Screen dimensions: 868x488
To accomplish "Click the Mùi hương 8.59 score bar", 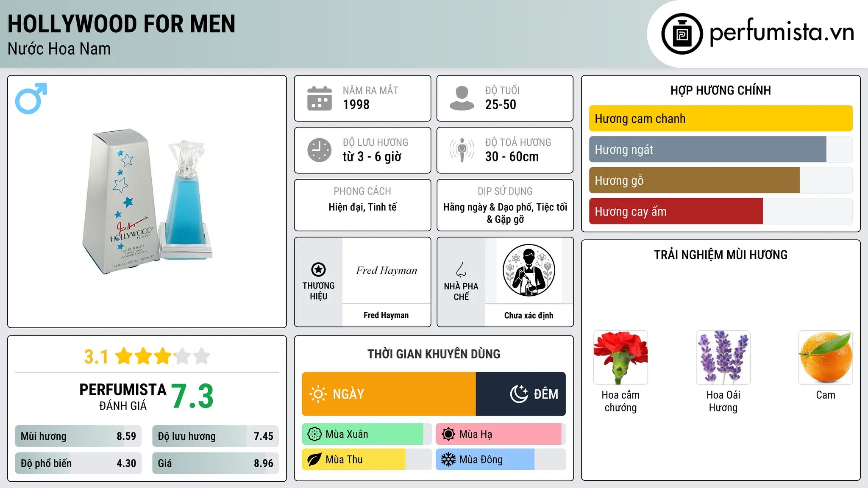I will (x=78, y=436).
